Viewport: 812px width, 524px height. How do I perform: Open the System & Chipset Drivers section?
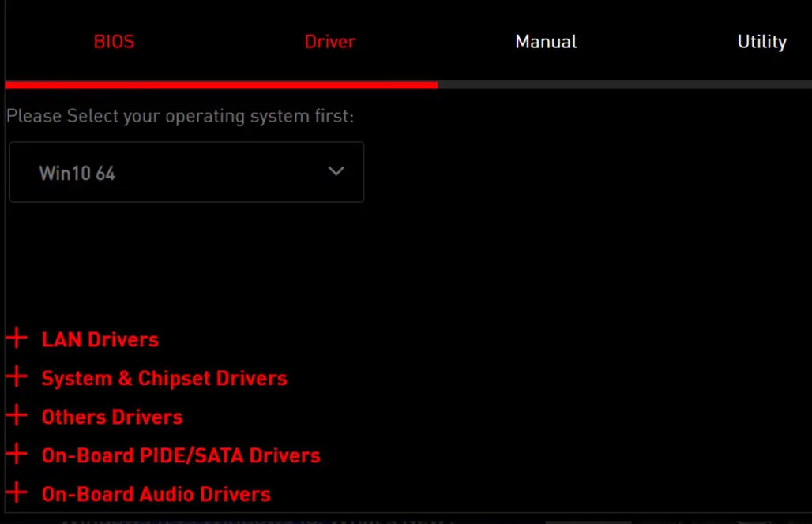[164, 379]
